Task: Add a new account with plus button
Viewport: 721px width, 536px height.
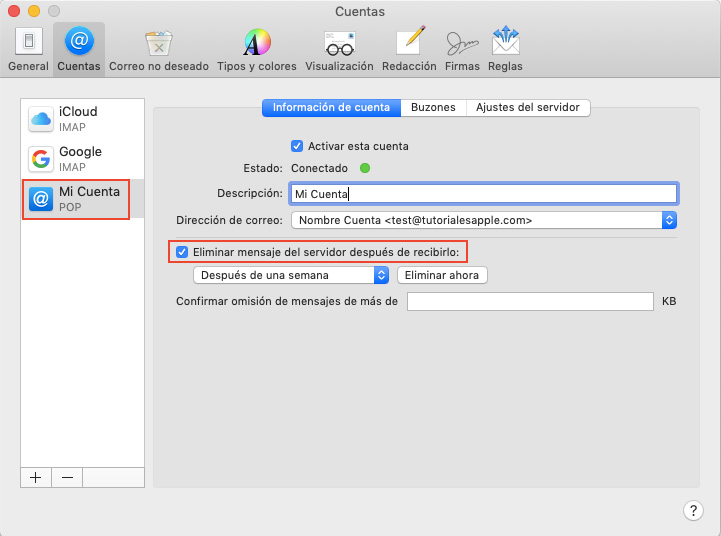Action: (x=36, y=477)
